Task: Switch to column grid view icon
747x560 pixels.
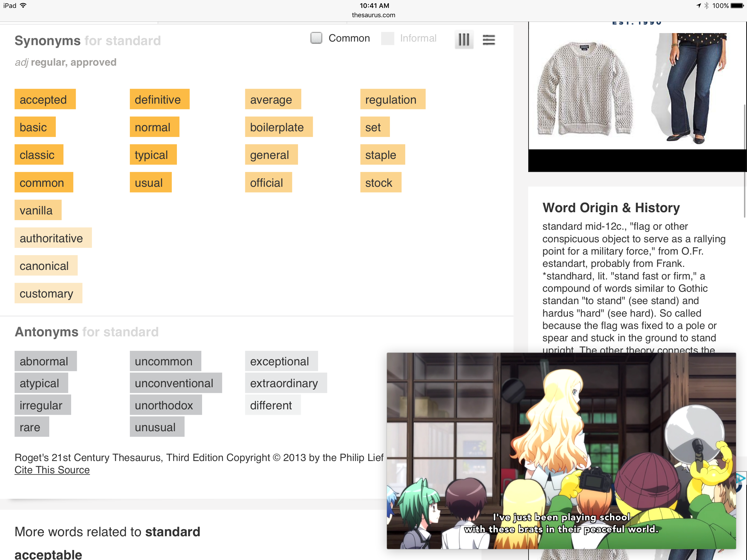Action: [x=464, y=40]
